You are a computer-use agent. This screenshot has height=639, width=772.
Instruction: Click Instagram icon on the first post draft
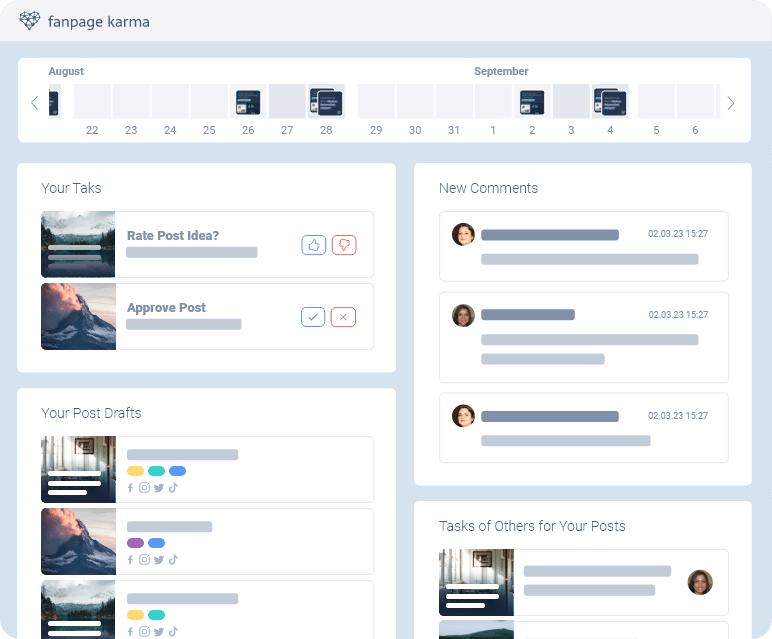pyautogui.click(x=144, y=488)
